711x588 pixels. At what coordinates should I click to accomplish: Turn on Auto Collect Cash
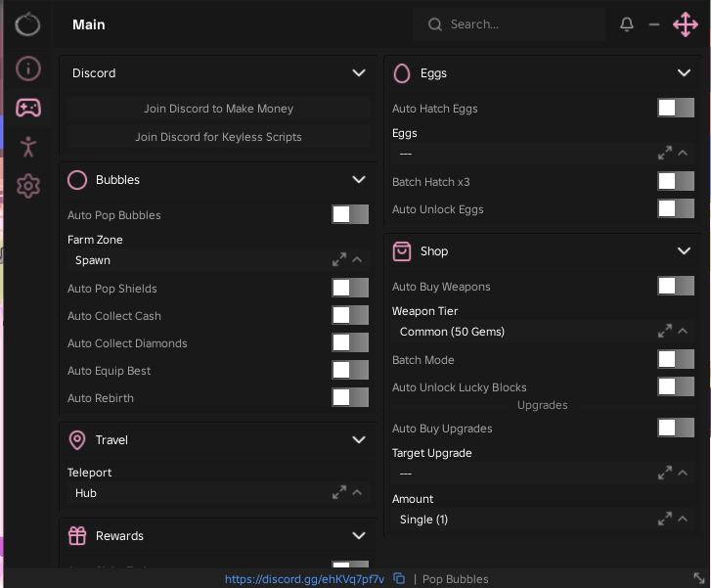[350, 315]
